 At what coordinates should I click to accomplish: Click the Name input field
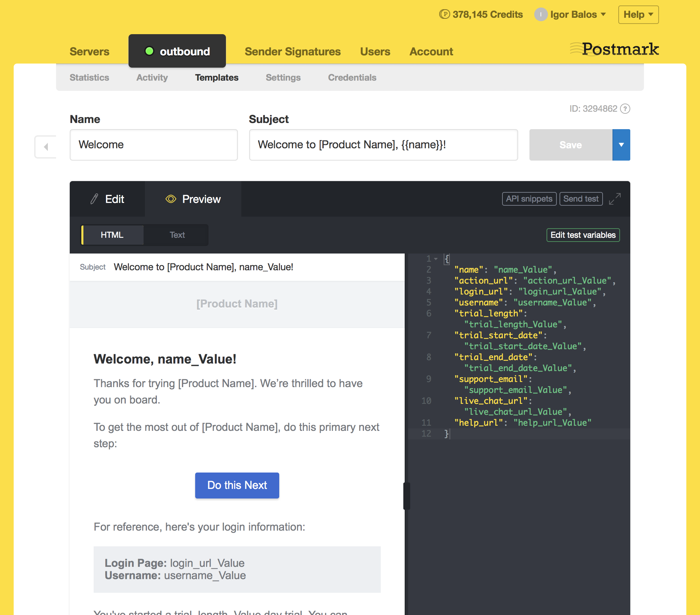153,145
